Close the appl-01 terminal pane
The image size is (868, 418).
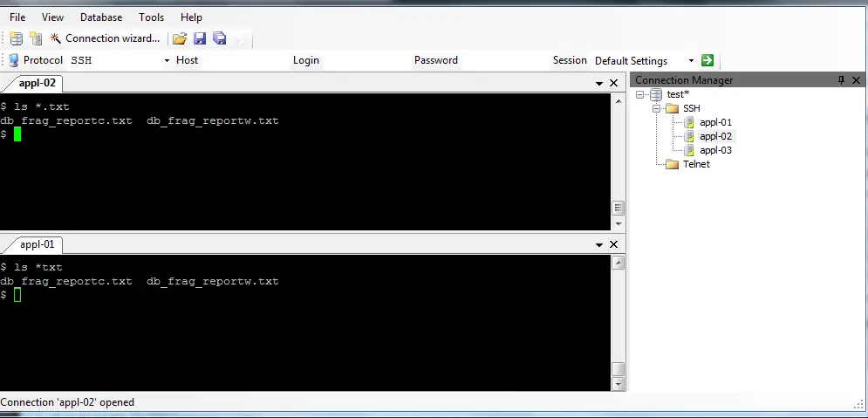[x=613, y=244]
